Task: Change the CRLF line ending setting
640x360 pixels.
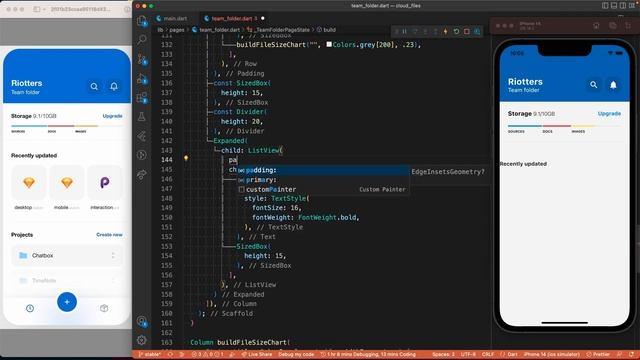Action: 488,354
